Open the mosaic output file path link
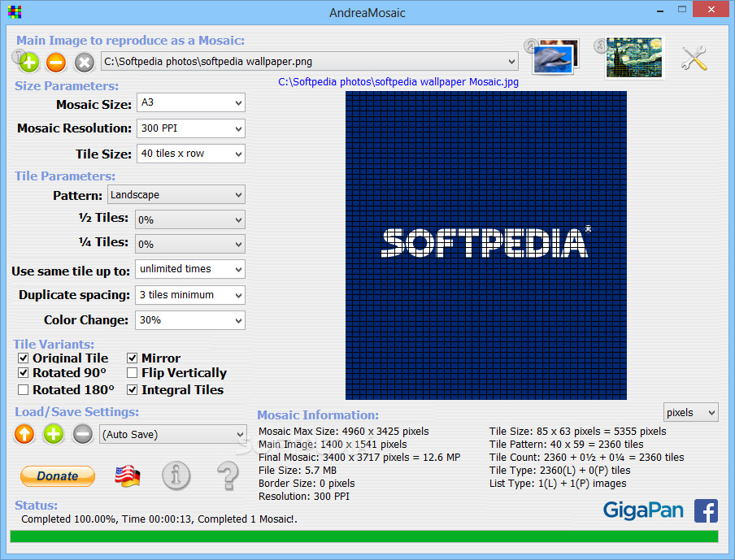 pyautogui.click(x=398, y=82)
